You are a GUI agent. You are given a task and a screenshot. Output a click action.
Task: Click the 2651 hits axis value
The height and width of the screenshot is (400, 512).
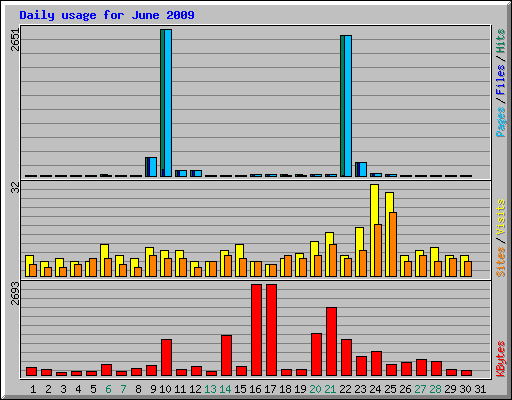[x=15, y=39]
